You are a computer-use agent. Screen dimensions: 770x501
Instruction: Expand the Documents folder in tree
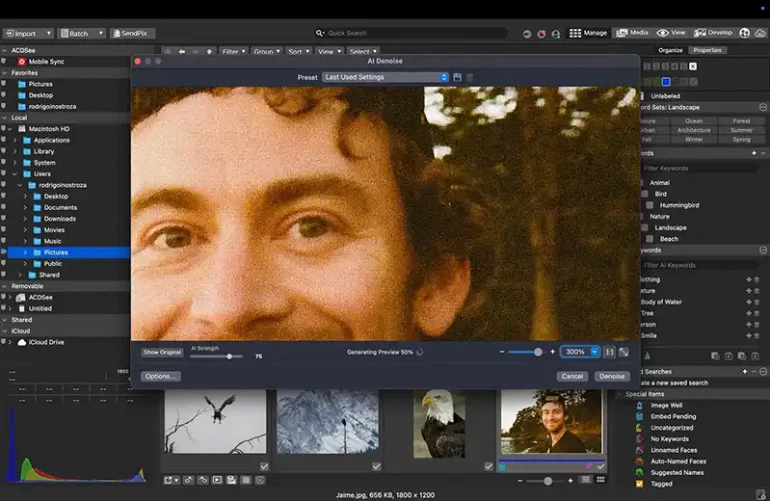[x=25, y=207]
